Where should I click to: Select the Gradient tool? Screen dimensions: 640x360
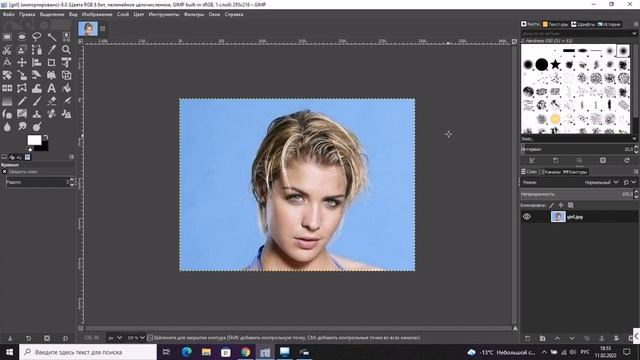pyautogui.click(x=7, y=101)
